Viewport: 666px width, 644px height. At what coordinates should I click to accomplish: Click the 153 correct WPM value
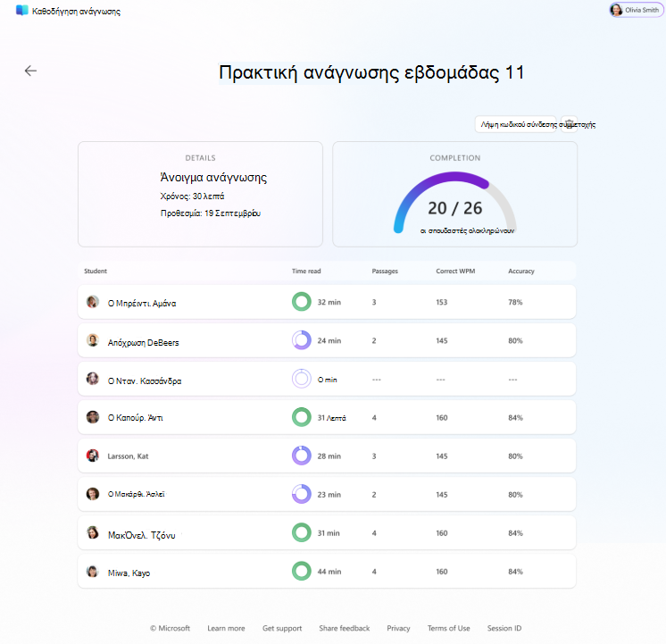pyautogui.click(x=441, y=302)
